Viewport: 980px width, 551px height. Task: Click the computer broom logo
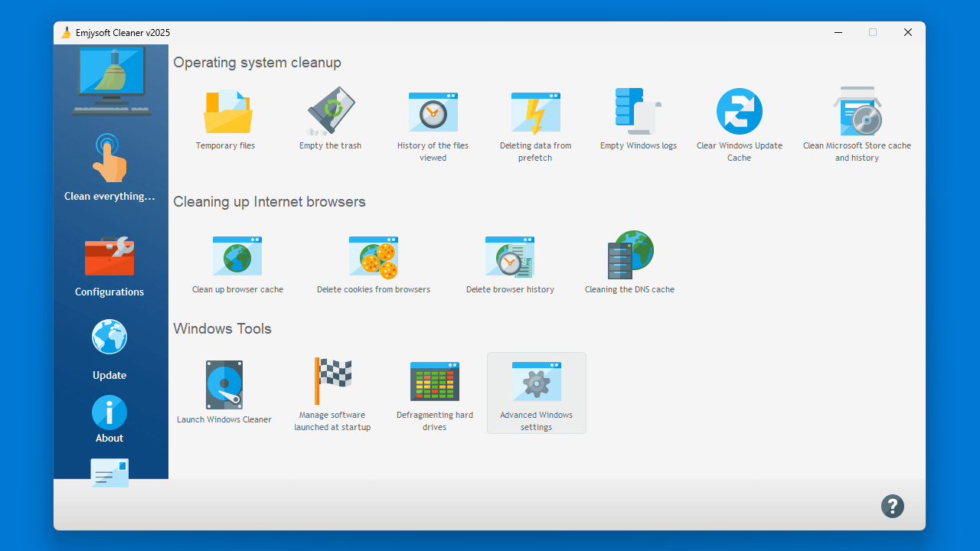pos(111,81)
